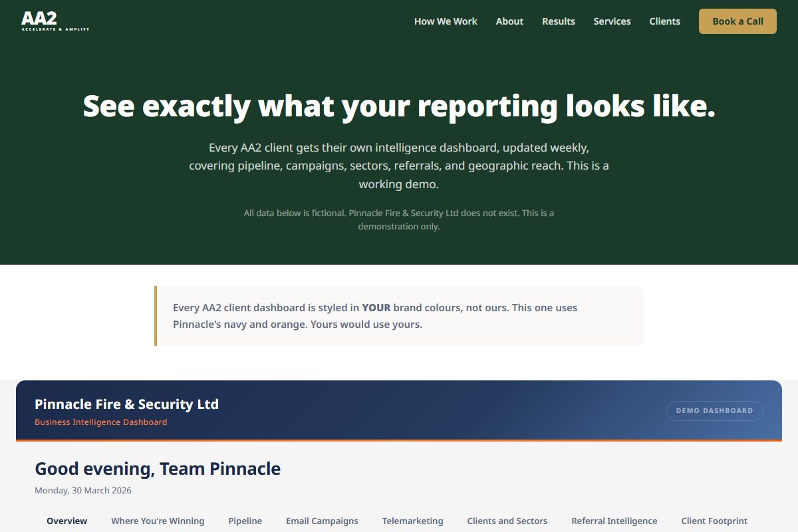798x532 pixels.
Task: Switch to the Overview tab
Action: click(66, 521)
